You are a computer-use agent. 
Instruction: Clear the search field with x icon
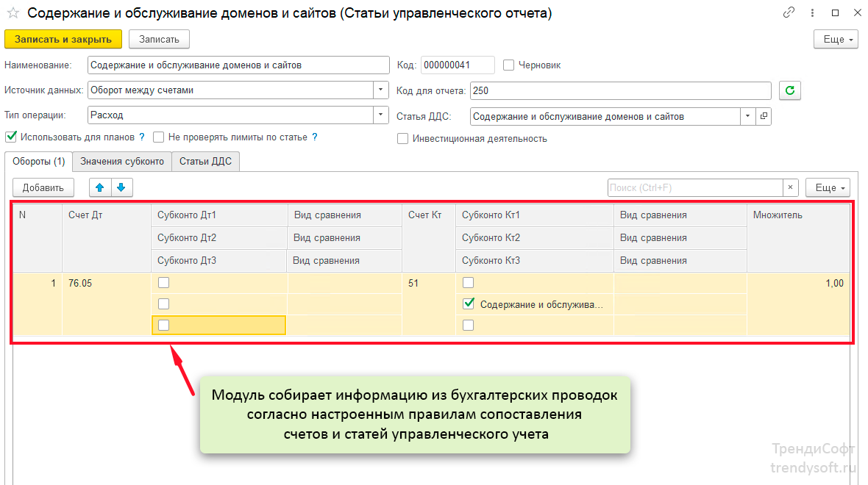tap(791, 187)
